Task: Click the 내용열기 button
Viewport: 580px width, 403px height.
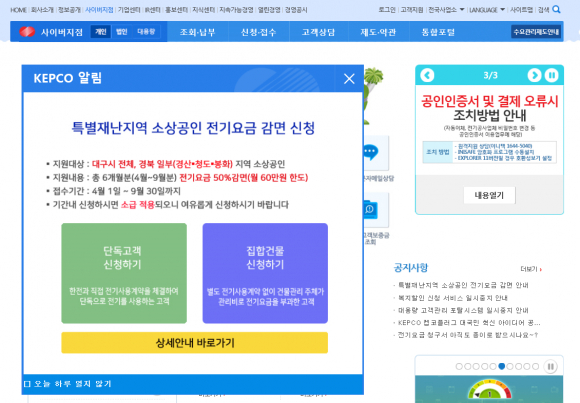Action: (x=489, y=195)
